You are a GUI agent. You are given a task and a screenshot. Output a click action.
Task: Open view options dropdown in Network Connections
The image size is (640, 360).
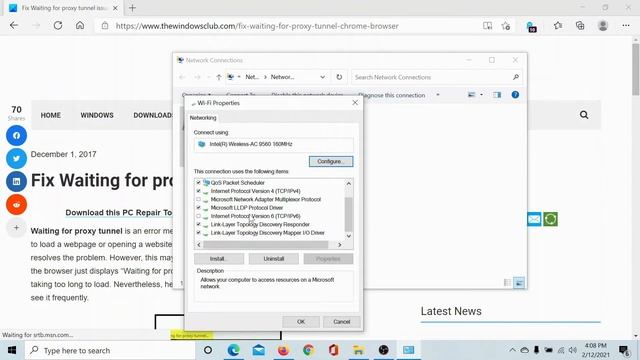tap(481, 95)
